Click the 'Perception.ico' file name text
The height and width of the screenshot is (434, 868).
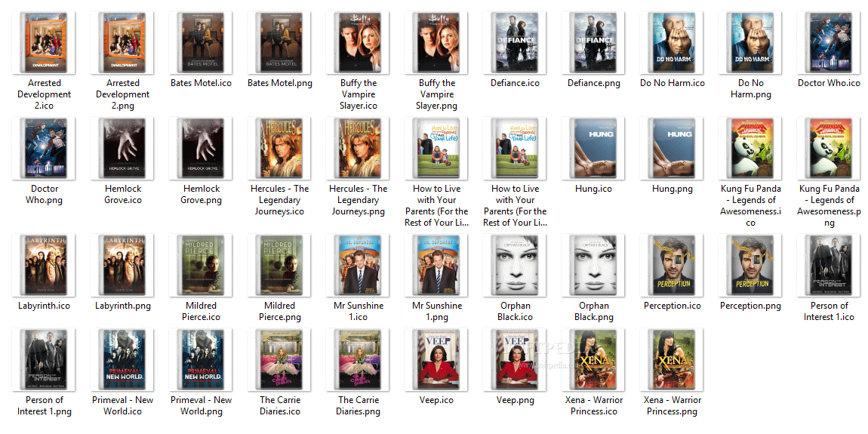click(x=673, y=306)
